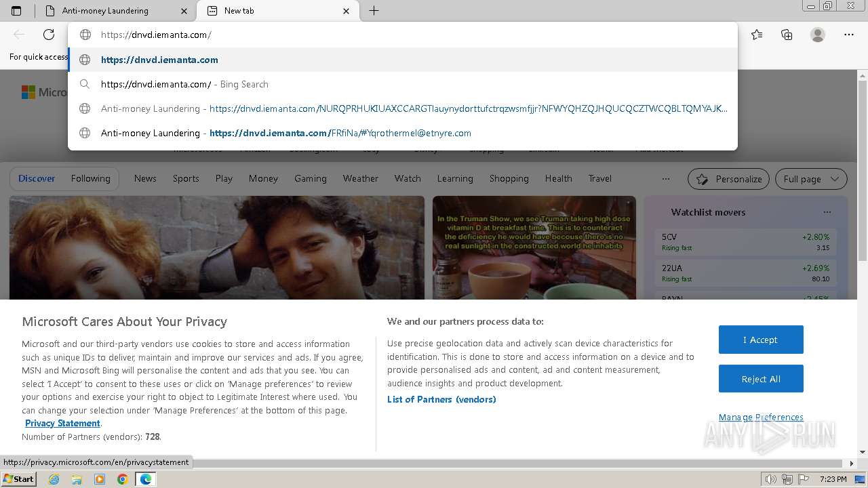Open the Favorites star icon
Viewport: 868px width, 488px height.
[x=757, y=35]
